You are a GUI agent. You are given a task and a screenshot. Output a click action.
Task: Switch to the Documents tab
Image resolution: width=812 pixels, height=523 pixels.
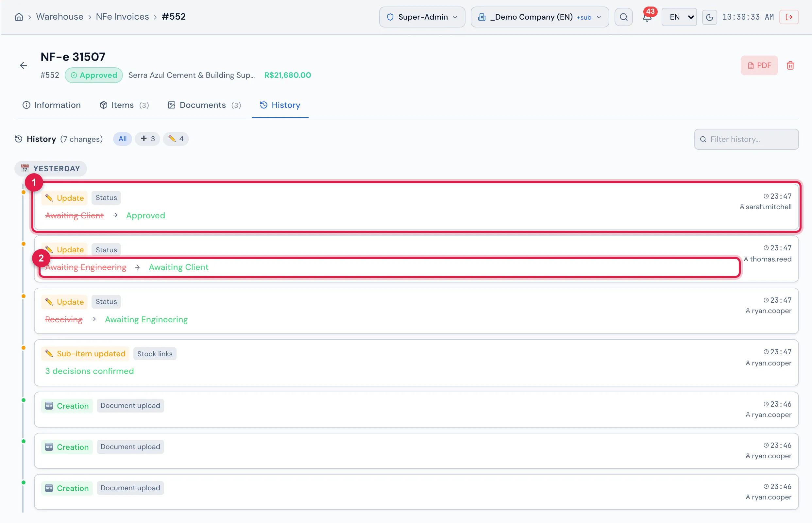coord(204,105)
